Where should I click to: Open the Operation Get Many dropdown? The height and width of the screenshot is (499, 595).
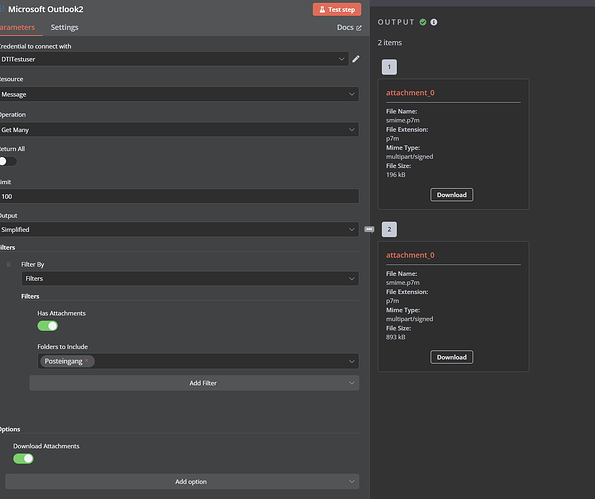[179, 130]
